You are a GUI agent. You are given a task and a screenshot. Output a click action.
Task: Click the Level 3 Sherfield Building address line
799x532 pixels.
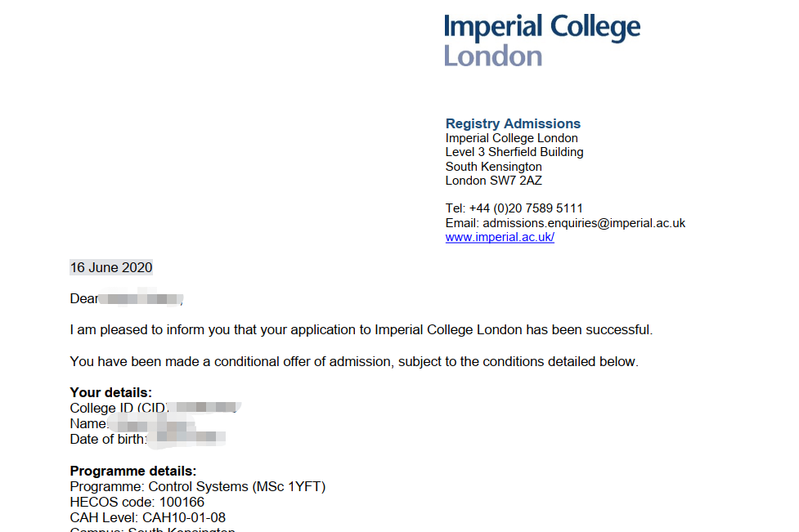click(514, 152)
